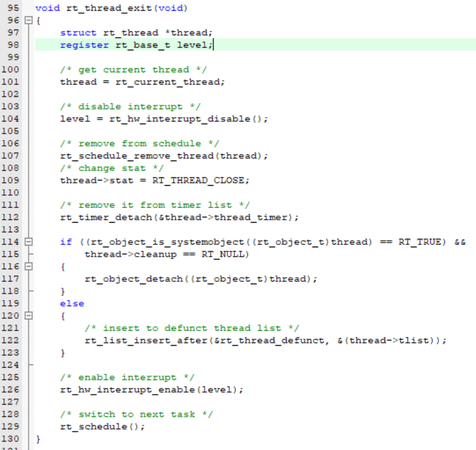
Task: Collapse the function fold at line 96
Action: coord(29,21)
